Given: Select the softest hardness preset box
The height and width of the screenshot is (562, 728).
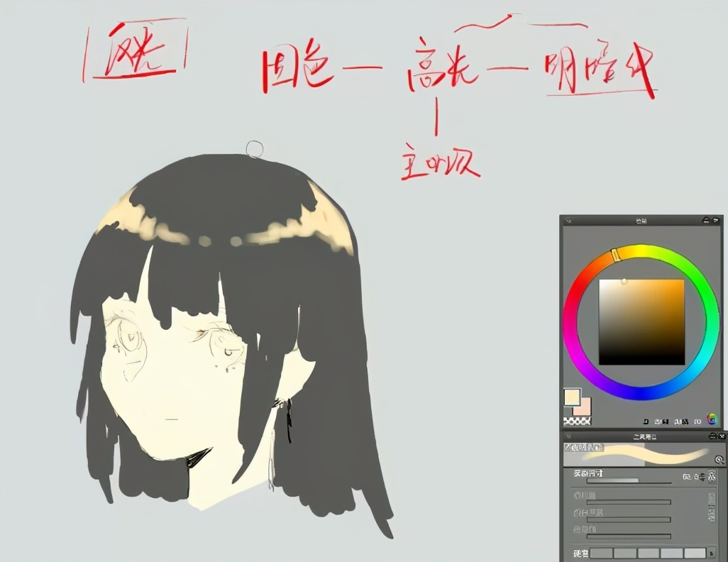Looking at the screenshot, I should (x=601, y=553).
